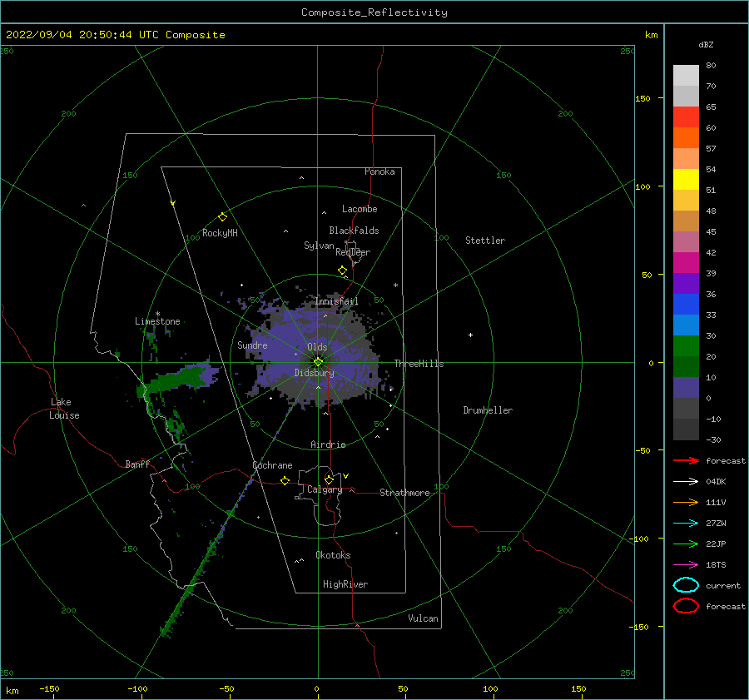Click the green 22JP arrow icon
749x700 pixels.
pyautogui.click(x=686, y=544)
